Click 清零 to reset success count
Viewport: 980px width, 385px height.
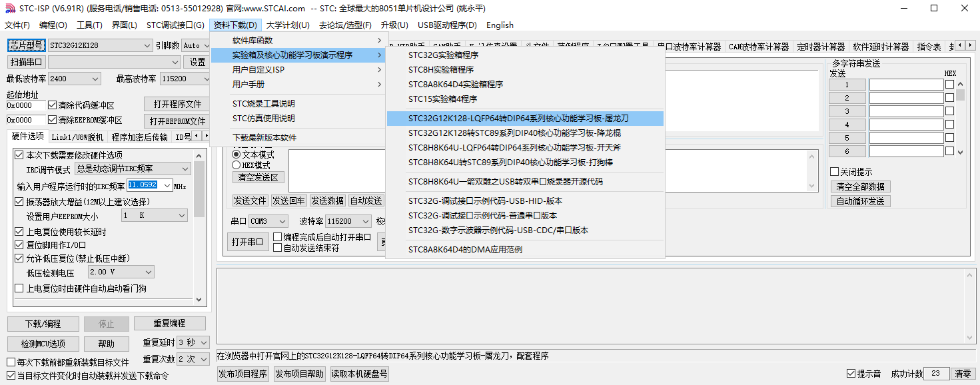(963, 374)
